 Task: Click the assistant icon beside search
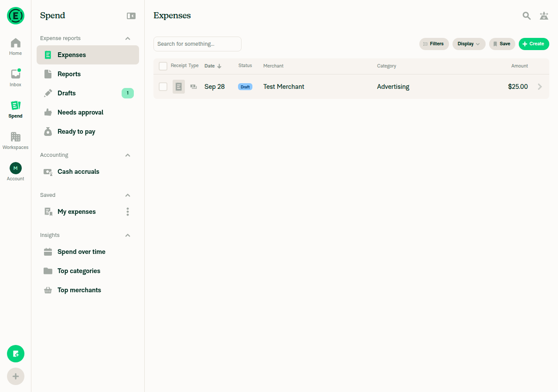click(x=544, y=16)
